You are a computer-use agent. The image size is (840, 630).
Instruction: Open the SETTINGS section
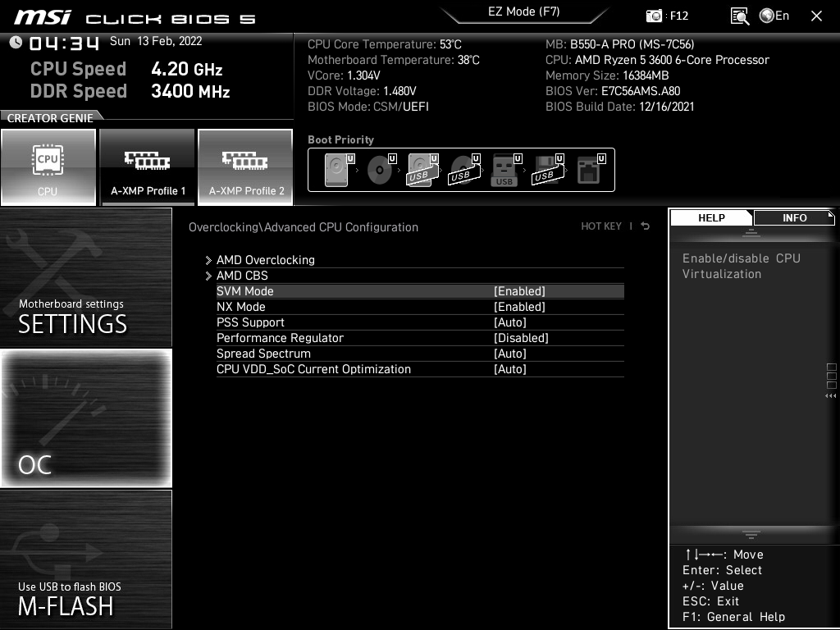(86, 277)
